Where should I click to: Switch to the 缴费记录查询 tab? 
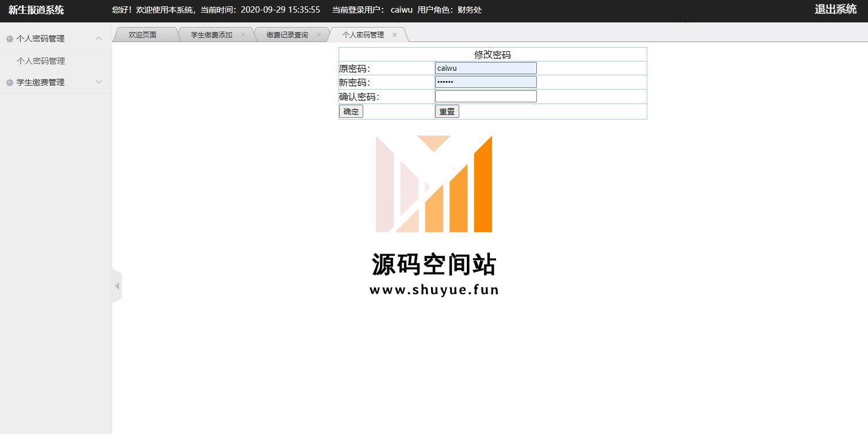[287, 35]
